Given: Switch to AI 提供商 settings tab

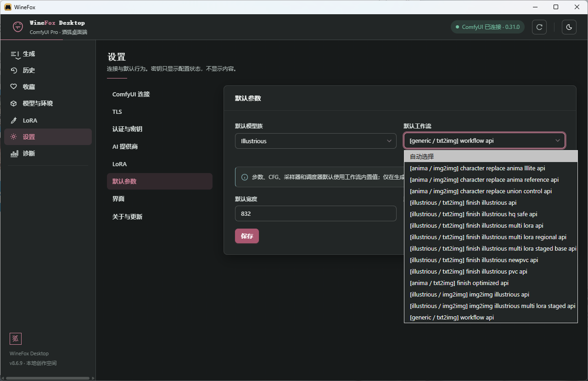Looking at the screenshot, I should pyautogui.click(x=160, y=146).
